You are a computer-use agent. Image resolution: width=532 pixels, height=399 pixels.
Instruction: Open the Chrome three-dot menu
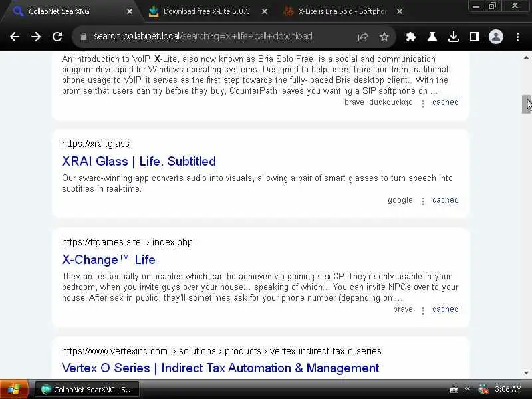click(517, 37)
